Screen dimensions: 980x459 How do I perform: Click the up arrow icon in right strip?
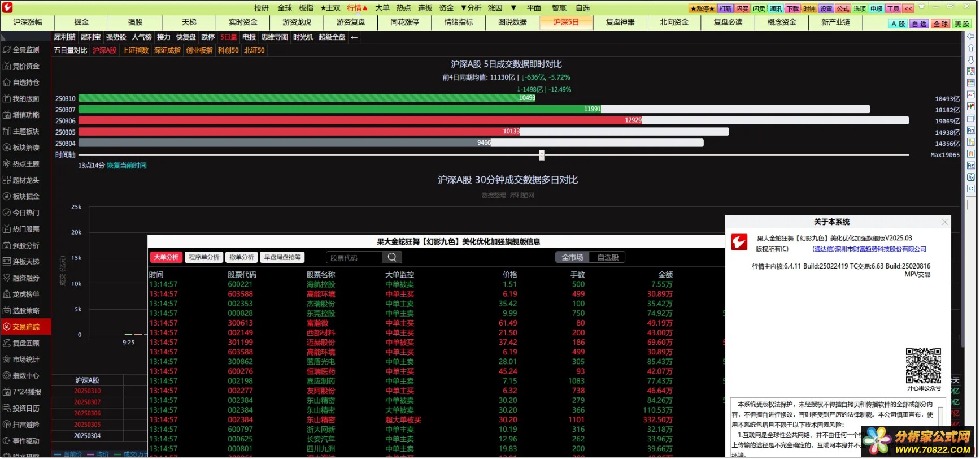pos(971,48)
